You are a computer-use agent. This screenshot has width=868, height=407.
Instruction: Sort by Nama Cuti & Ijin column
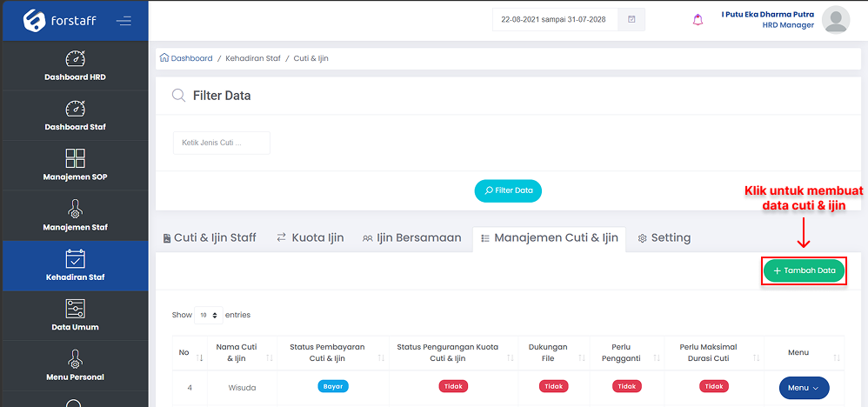tap(243, 353)
